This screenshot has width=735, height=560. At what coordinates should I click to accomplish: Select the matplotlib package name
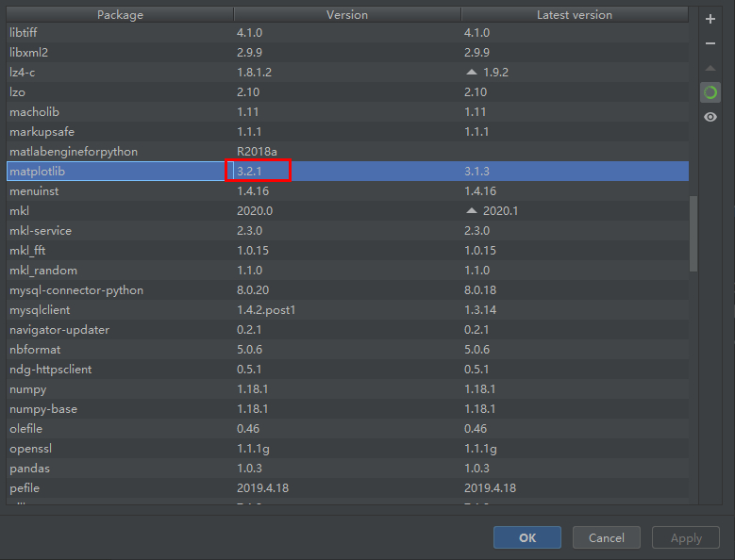coord(37,172)
